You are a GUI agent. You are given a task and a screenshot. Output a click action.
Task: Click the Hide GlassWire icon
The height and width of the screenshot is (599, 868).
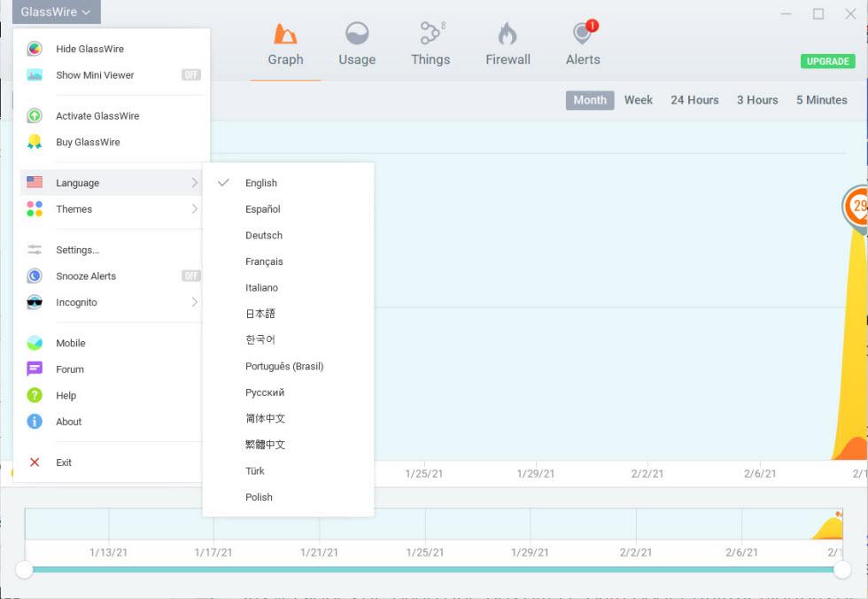click(35, 49)
